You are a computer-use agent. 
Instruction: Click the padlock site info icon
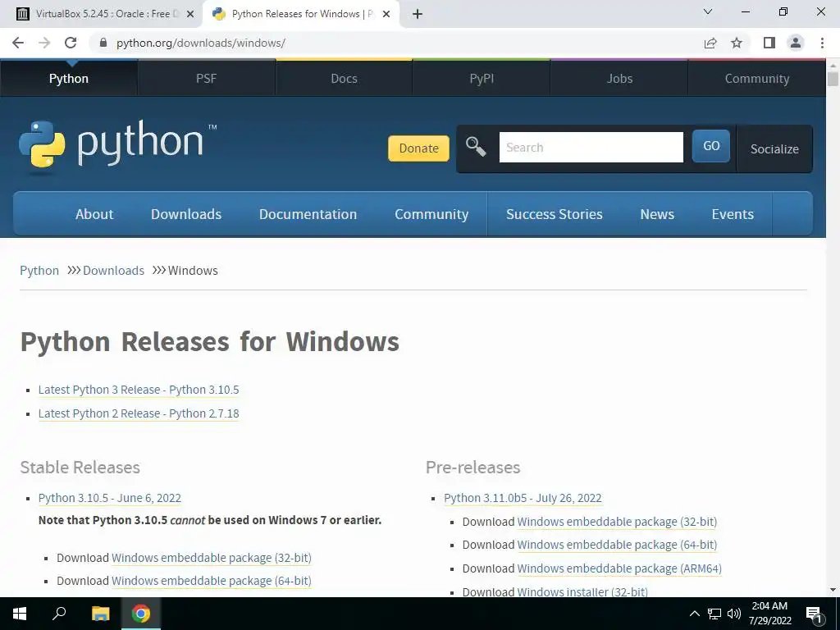[x=103, y=43]
